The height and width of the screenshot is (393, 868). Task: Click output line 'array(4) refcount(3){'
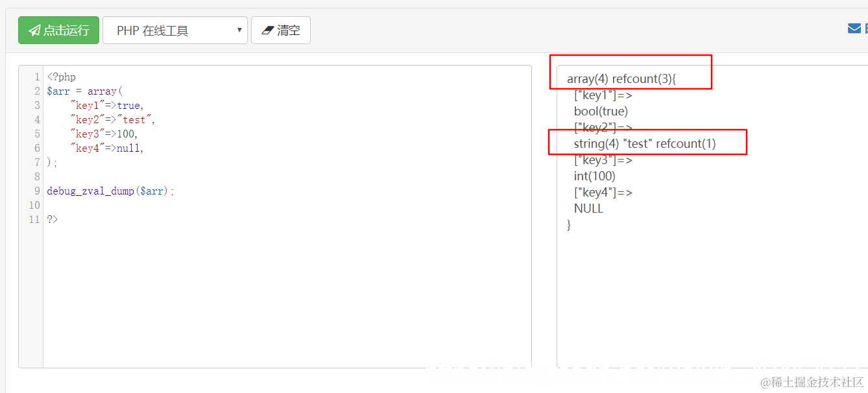[621, 79]
